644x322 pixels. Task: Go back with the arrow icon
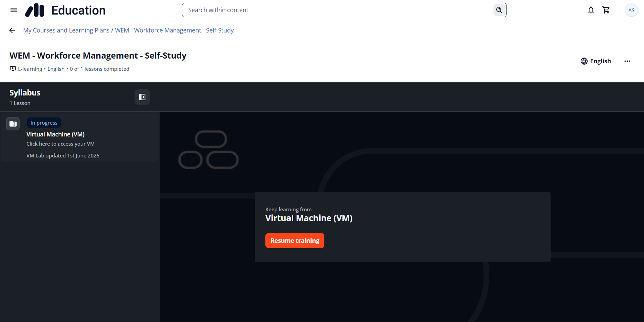click(12, 30)
